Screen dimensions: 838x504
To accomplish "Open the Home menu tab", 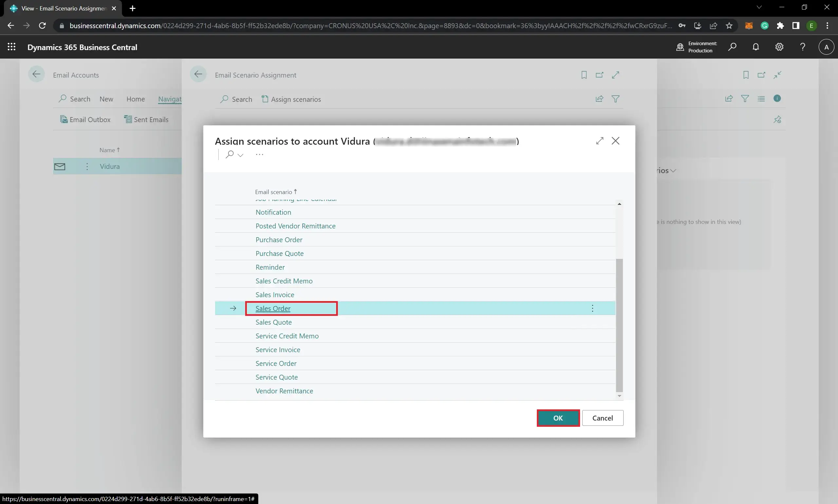I will point(136,99).
